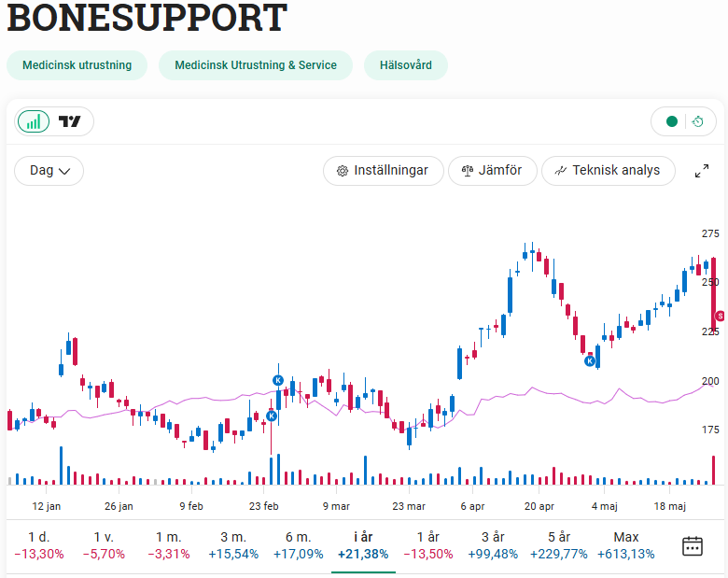This screenshot has width=728, height=578.
Task: Select the 5 år period tab
Action: [558, 545]
